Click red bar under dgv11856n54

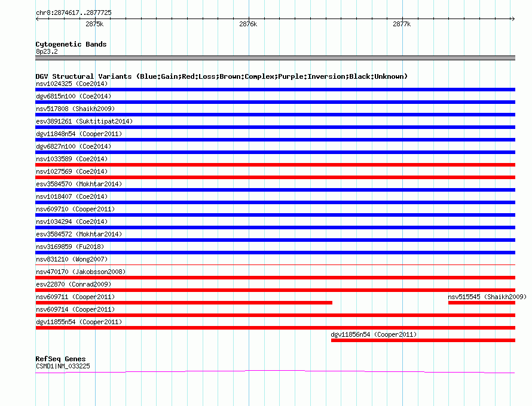tap(423, 340)
